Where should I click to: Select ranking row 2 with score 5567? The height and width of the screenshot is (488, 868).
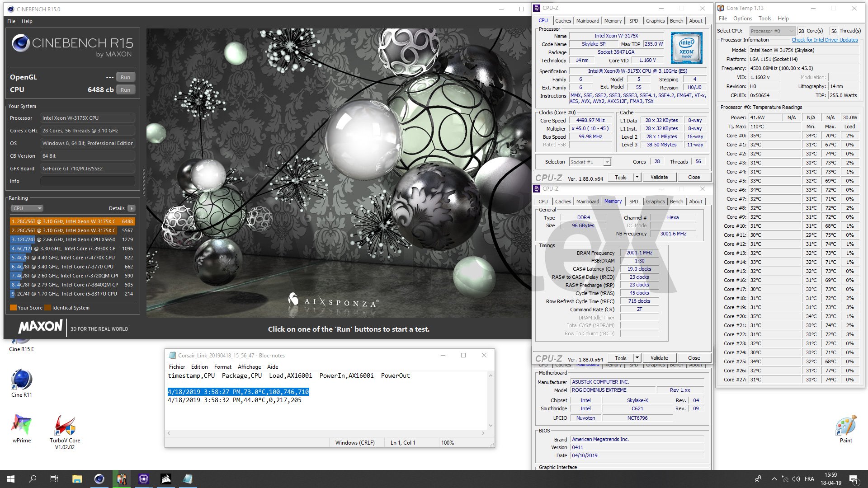[72, 230]
